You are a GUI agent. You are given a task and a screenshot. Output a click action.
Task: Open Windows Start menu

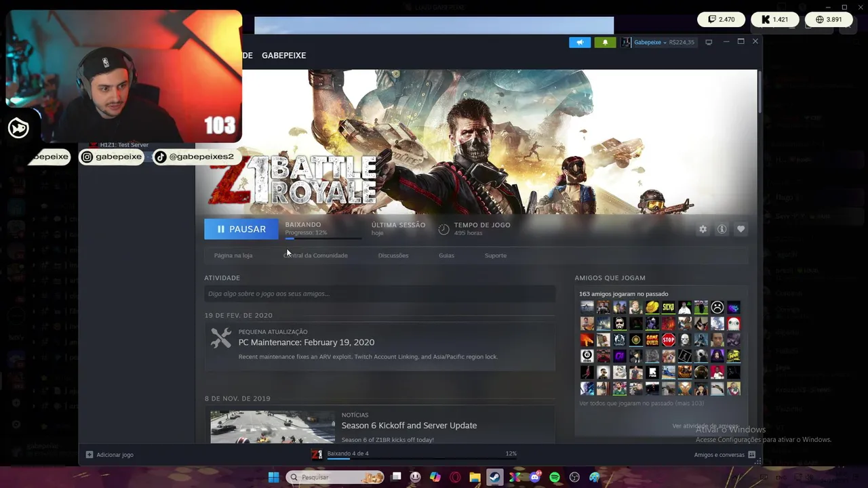273,477
